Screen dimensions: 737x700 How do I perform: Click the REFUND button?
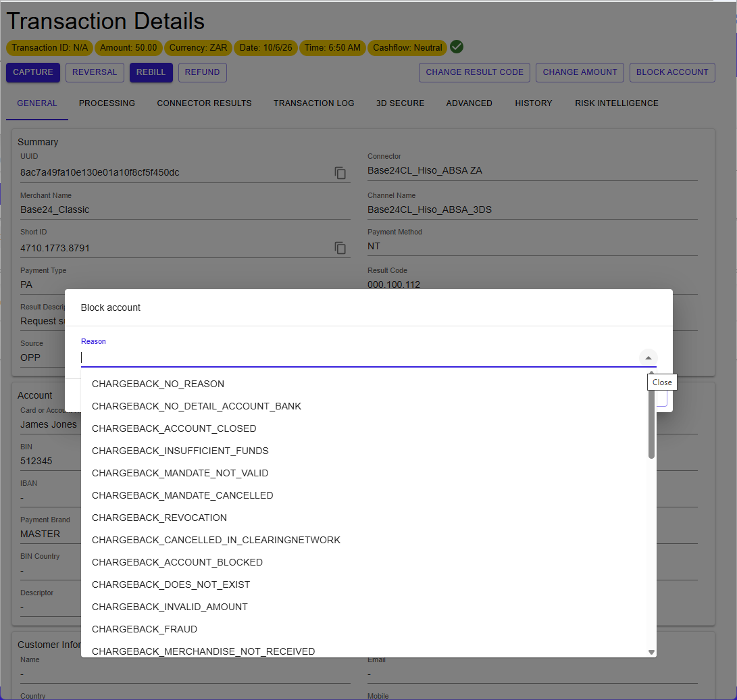(x=202, y=72)
